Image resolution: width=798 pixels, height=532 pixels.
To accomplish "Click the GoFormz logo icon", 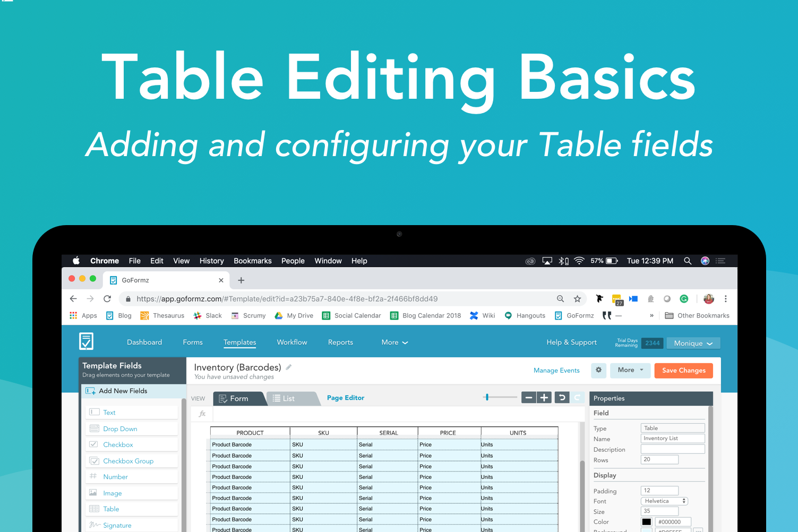I will click(x=86, y=341).
